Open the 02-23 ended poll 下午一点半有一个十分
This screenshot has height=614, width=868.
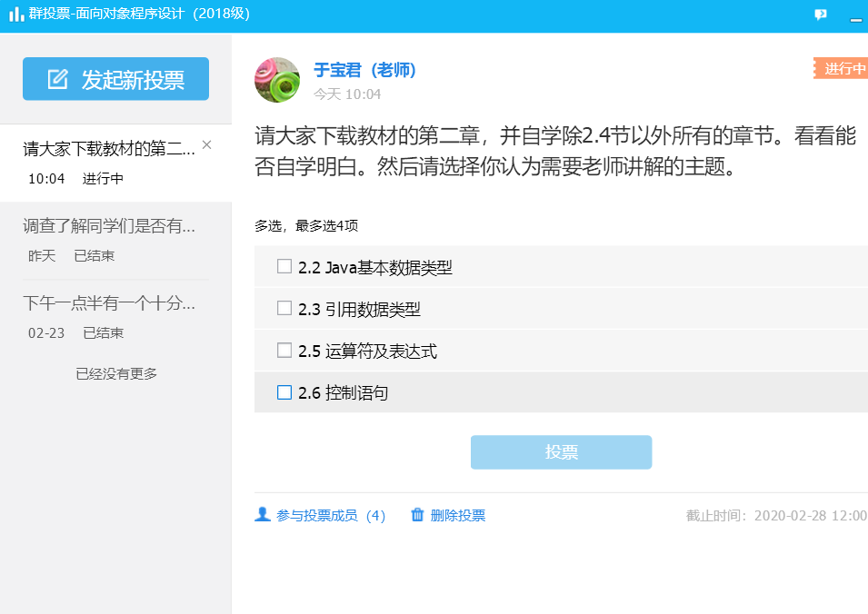point(109,303)
